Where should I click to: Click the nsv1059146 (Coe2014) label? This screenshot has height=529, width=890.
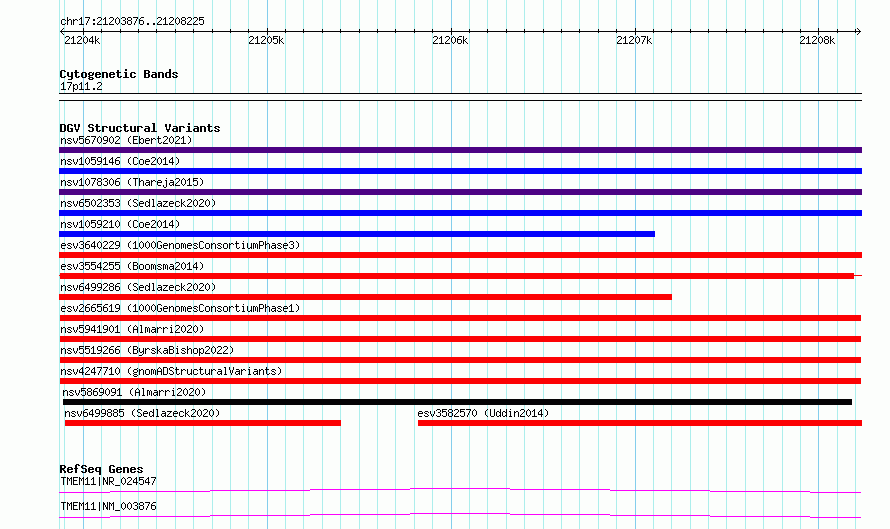coord(120,161)
